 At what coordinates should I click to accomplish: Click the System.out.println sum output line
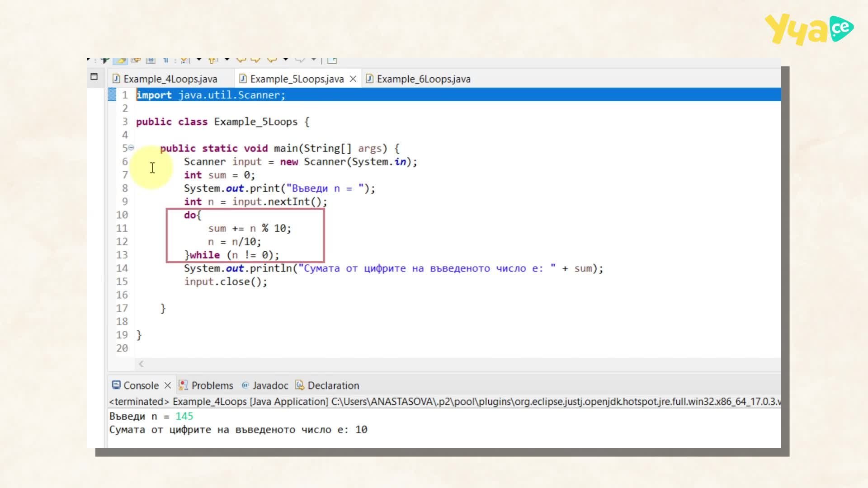(394, 268)
